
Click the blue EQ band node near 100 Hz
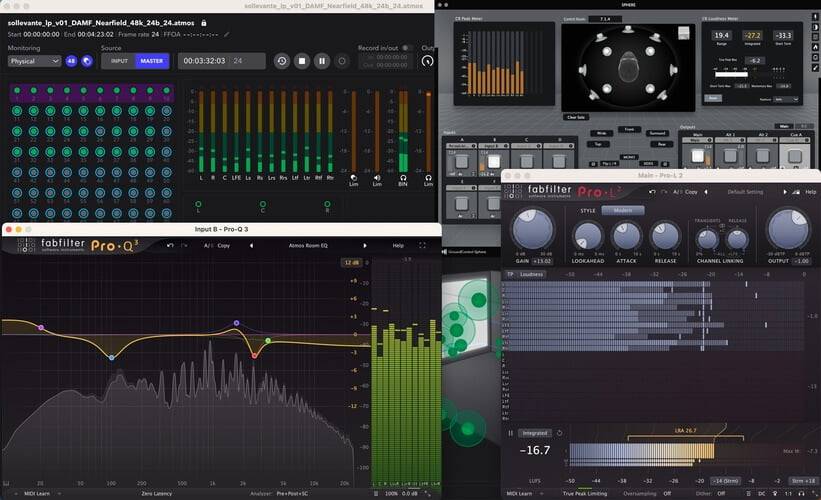click(x=112, y=358)
